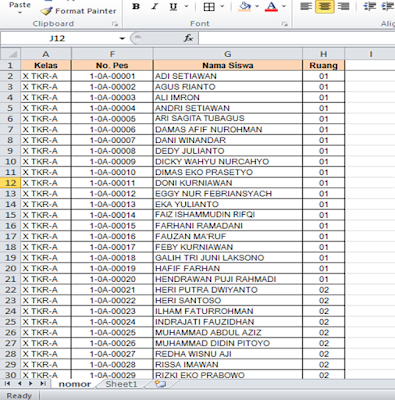395x400 pixels.
Task: Select cell with DAMAS AFIF NUROHMAN
Action: click(228, 129)
